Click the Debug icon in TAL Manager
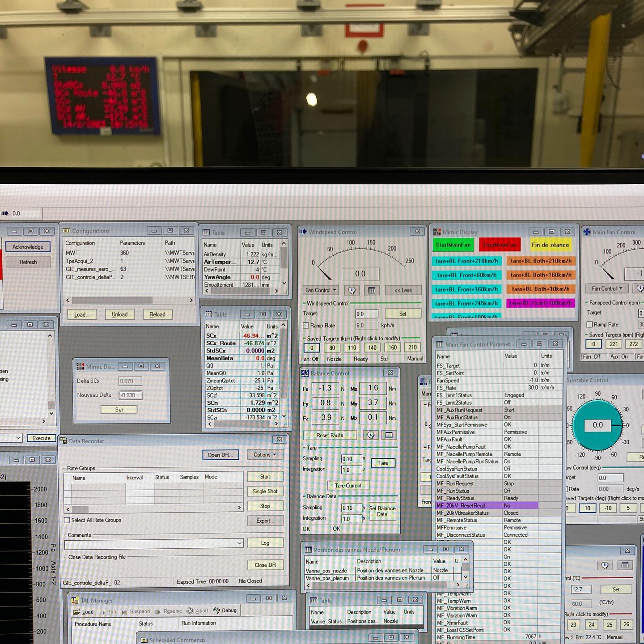The width and height of the screenshot is (644, 644). coord(216,610)
